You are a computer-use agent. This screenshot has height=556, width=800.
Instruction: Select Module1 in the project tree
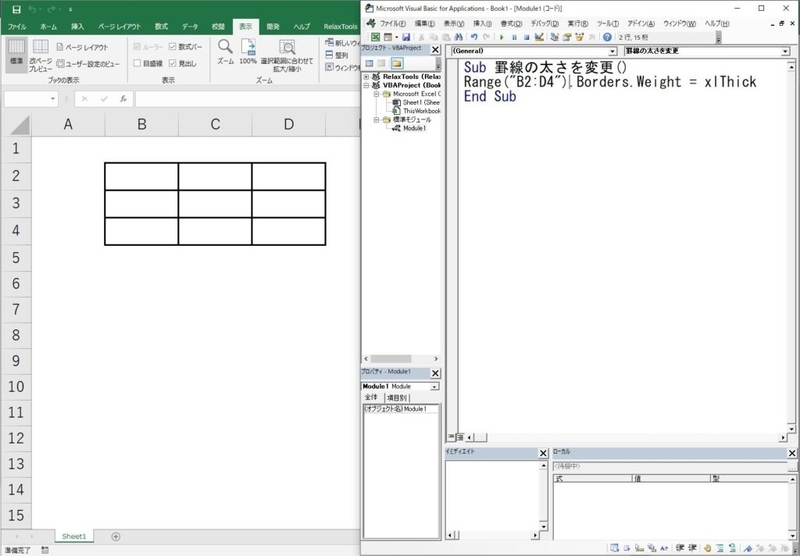click(x=414, y=129)
